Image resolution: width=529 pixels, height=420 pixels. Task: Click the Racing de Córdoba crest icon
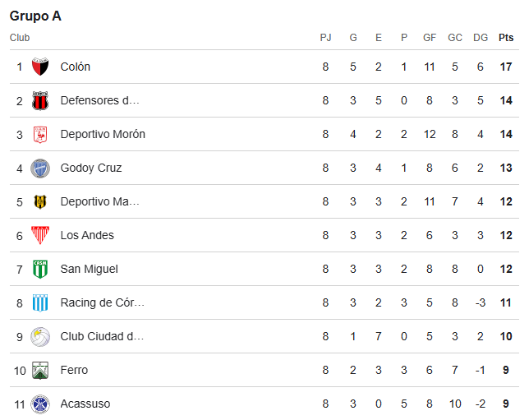(40, 302)
